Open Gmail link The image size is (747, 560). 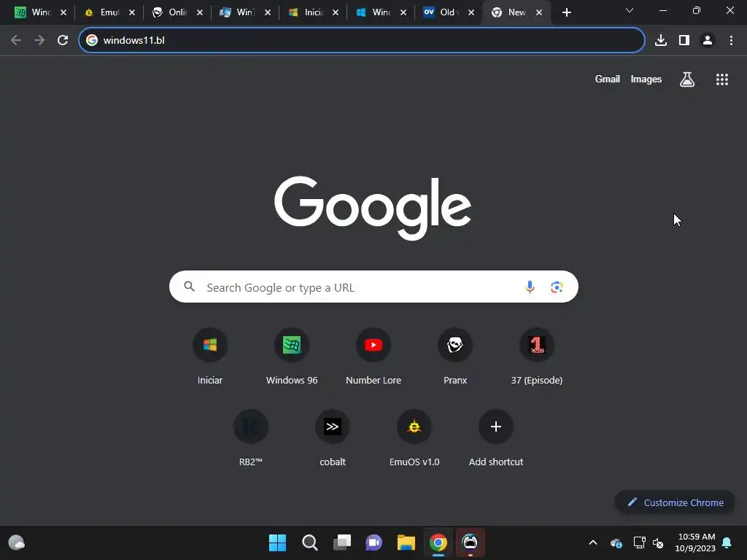607,79
